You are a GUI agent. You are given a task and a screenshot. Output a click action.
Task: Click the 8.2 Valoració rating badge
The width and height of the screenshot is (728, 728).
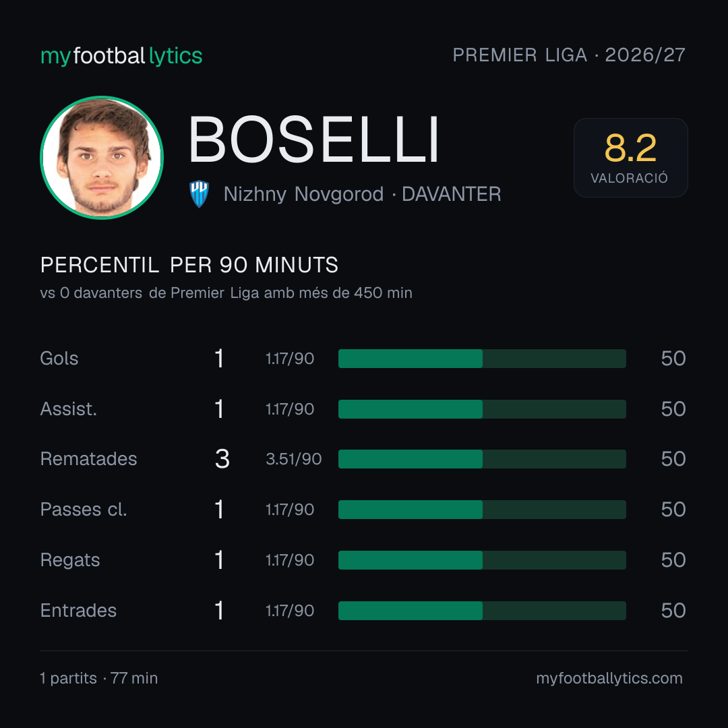tap(630, 158)
